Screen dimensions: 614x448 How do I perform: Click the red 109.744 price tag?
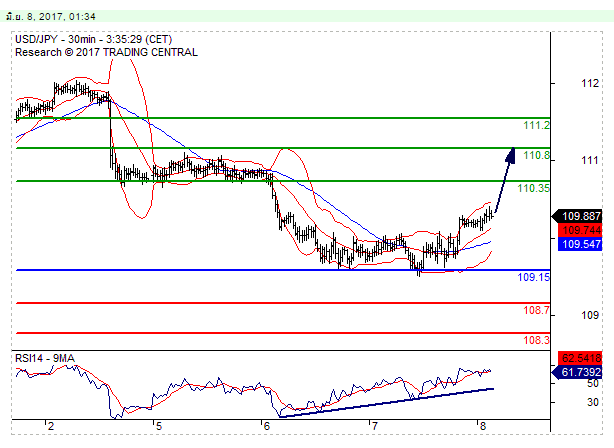[580, 229]
